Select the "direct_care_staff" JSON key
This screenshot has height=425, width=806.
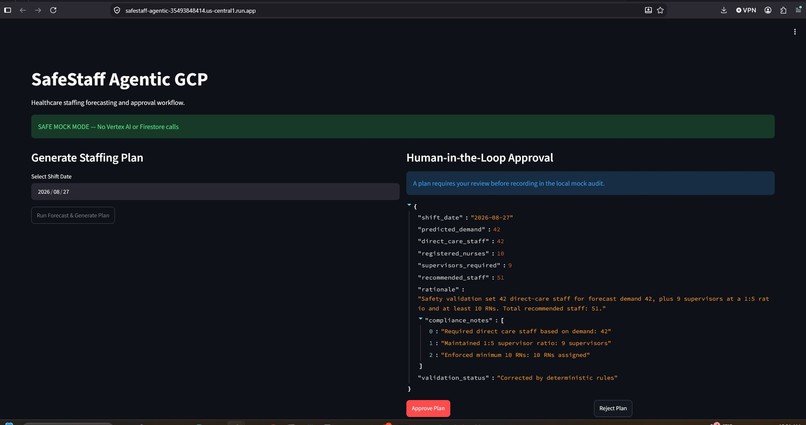tap(453, 241)
